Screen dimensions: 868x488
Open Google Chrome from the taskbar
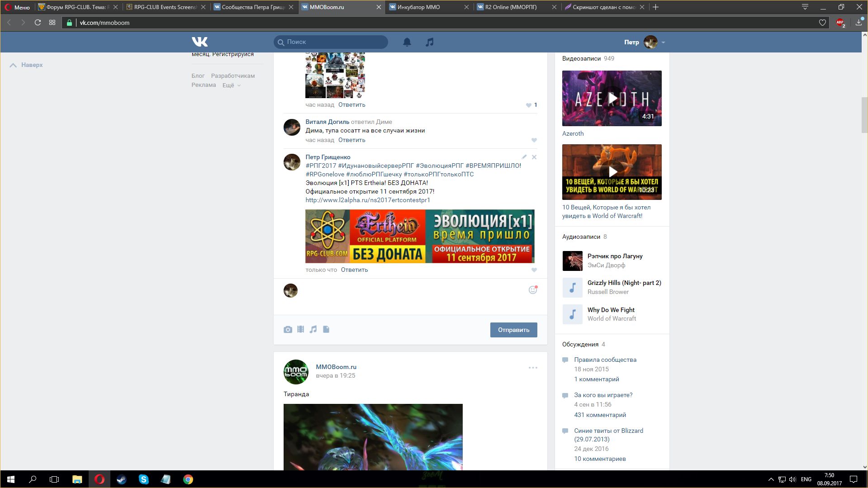pyautogui.click(x=188, y=479)
